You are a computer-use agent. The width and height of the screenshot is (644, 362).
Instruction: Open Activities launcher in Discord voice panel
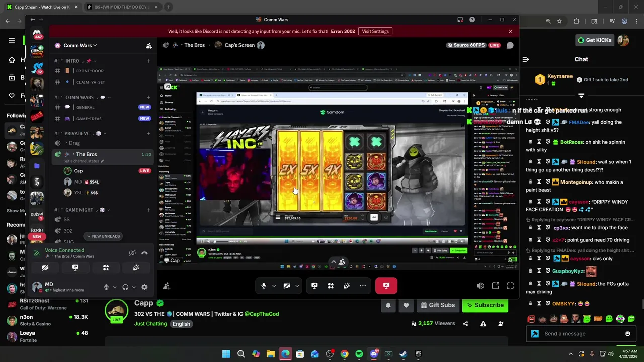click(x=106, y=268)
